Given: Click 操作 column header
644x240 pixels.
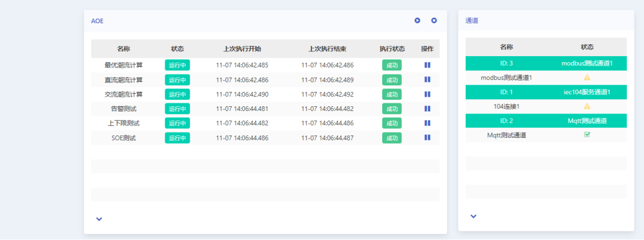Looking at the screenshot, I should (x=427, y=49).
